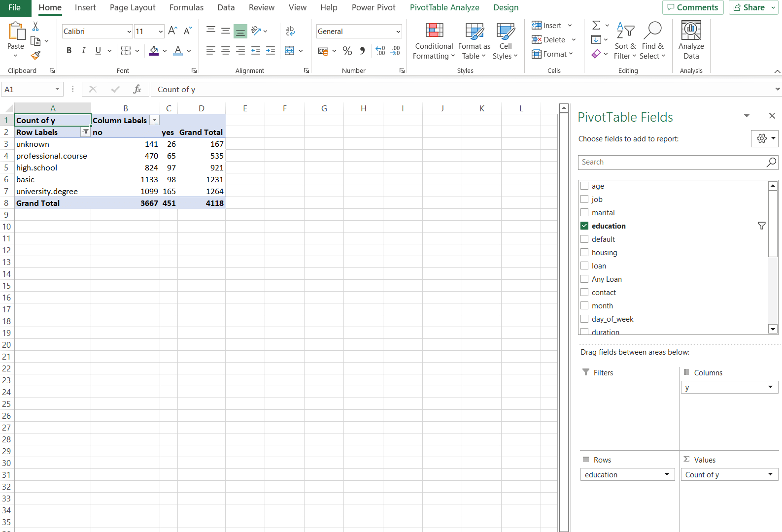
Task: Click Increase Decimal icon
Action: coord(380,50)
